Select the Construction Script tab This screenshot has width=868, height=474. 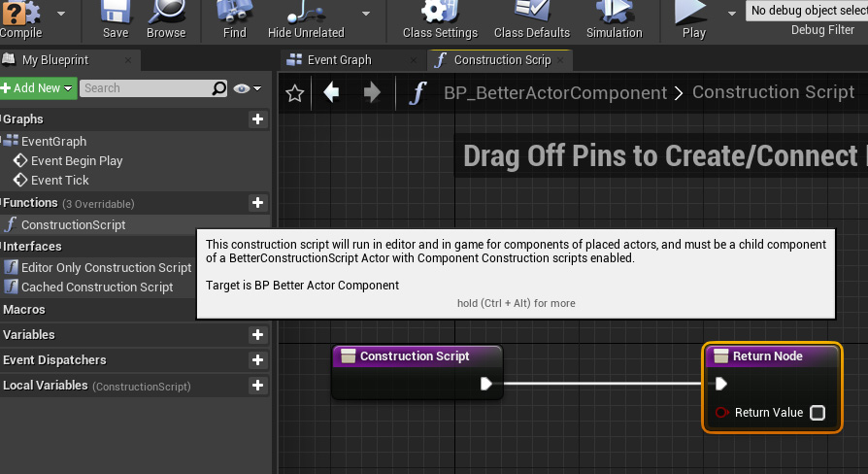pos(501,60)
